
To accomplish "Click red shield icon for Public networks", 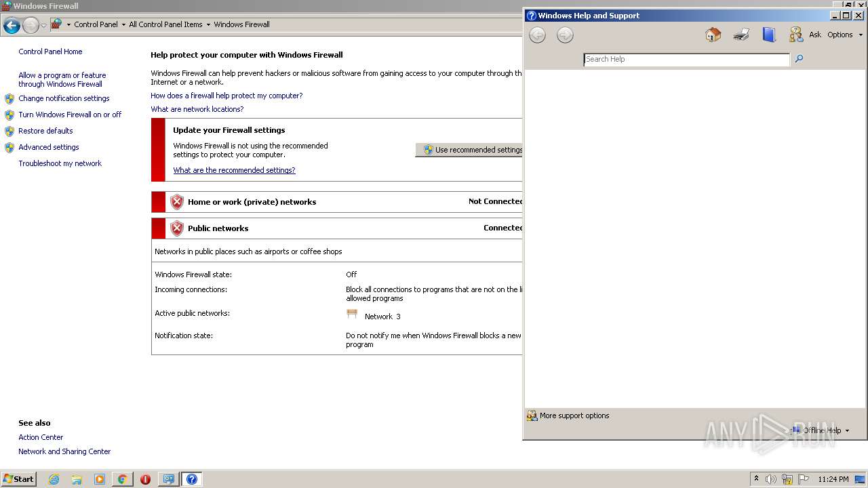I will click(177, 228).
